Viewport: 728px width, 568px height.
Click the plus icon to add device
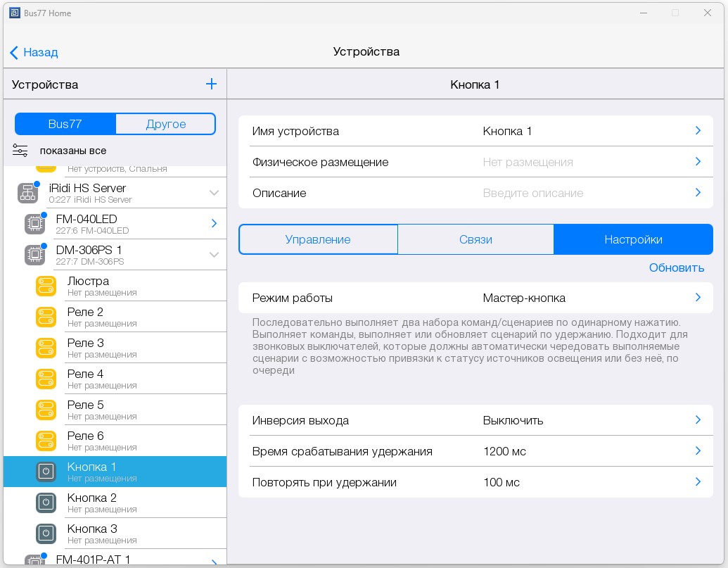pyautogui.click(x=211, y=84)
